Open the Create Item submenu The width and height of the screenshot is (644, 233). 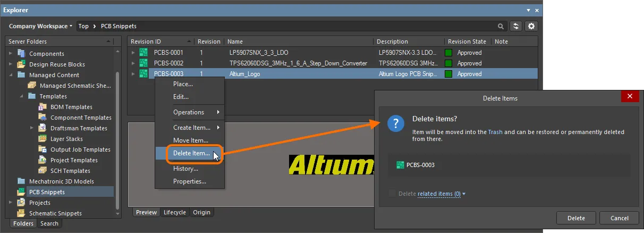tap(190, 128)
